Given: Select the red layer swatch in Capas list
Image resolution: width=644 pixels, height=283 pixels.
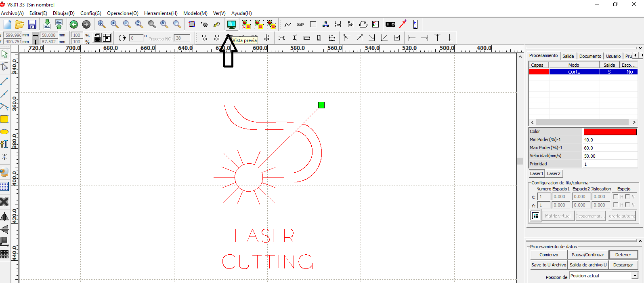Looking at the screenshot, I should (x=539, y=72).
